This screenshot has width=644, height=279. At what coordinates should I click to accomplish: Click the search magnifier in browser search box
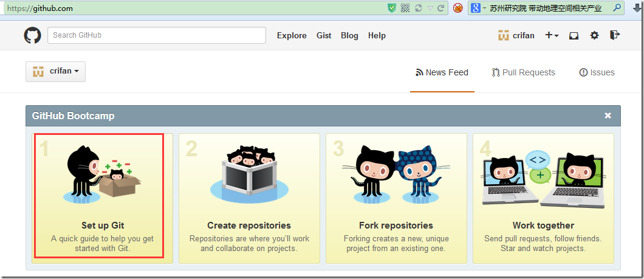click(x=617, y=8)
